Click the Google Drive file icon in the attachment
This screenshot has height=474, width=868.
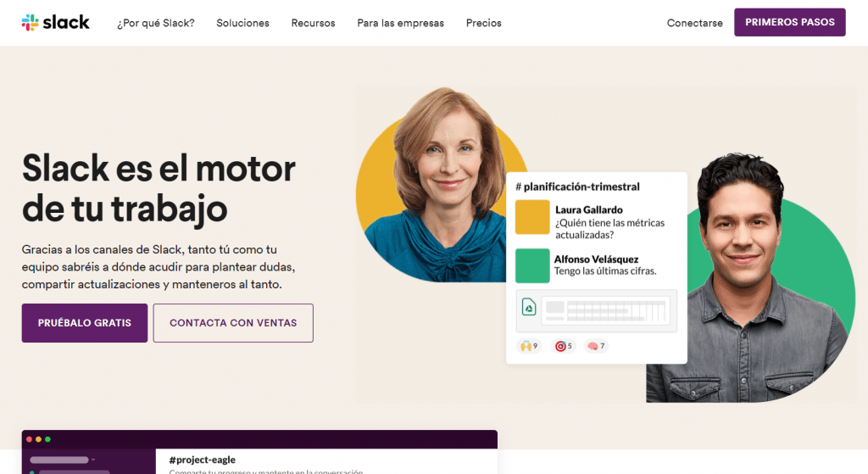pyautogui.click(x=529, y=307)
